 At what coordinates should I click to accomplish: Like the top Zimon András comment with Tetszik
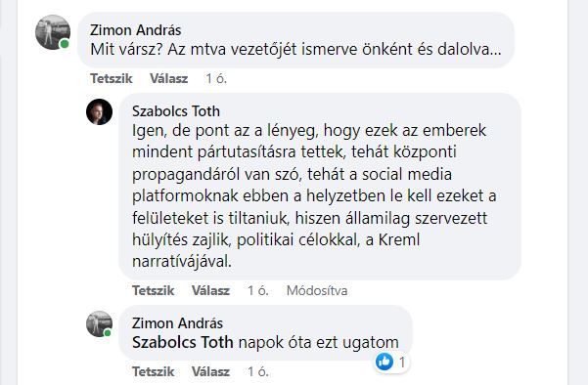[x=112, y=78]
